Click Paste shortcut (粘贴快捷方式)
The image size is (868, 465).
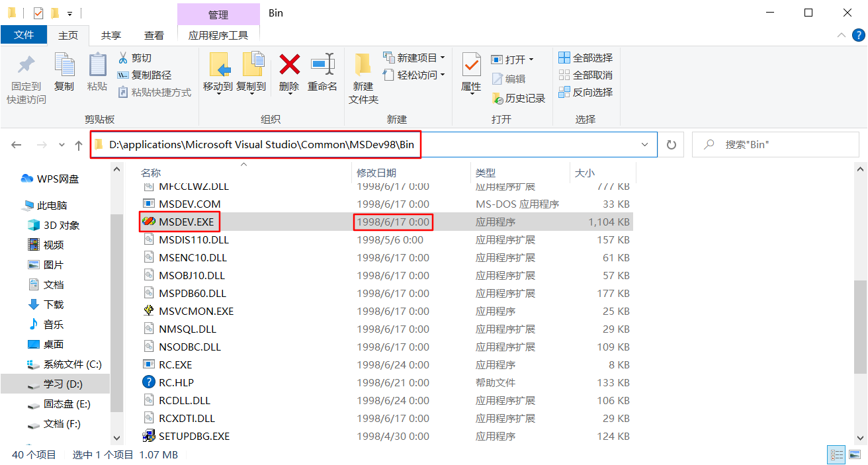tap(154, 93)
